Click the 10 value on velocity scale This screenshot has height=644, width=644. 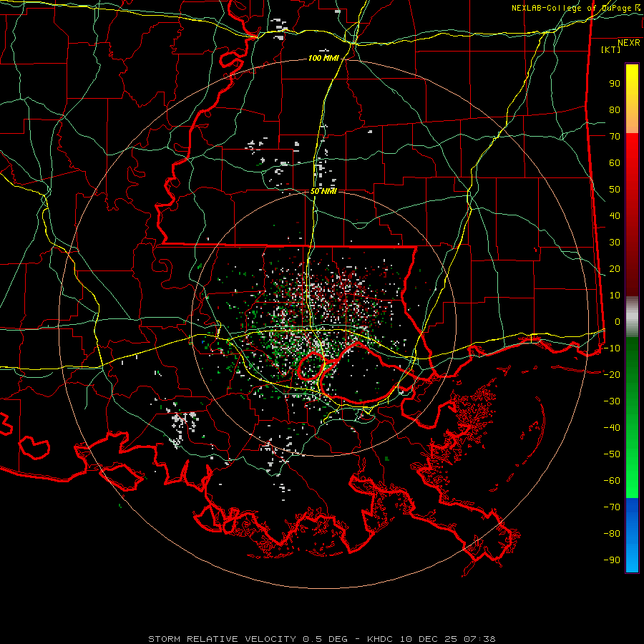[x=615, y=296]
